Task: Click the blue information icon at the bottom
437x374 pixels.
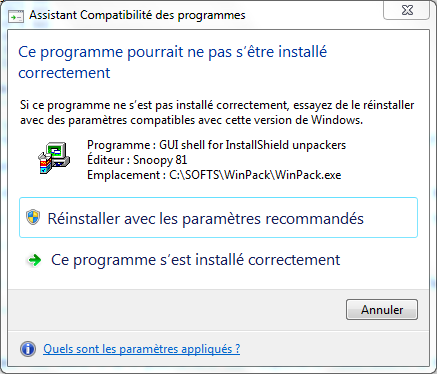Action: pyautogui.click(x=28, y=349)
